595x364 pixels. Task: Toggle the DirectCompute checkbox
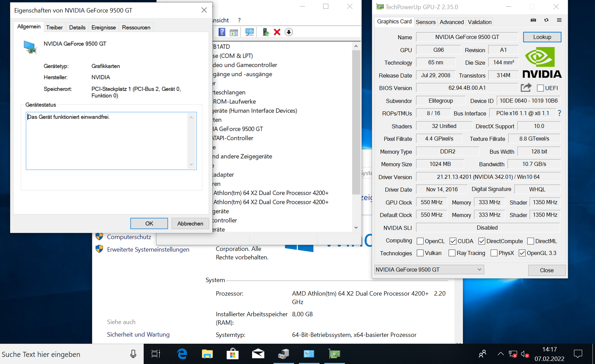pos(482,241)
